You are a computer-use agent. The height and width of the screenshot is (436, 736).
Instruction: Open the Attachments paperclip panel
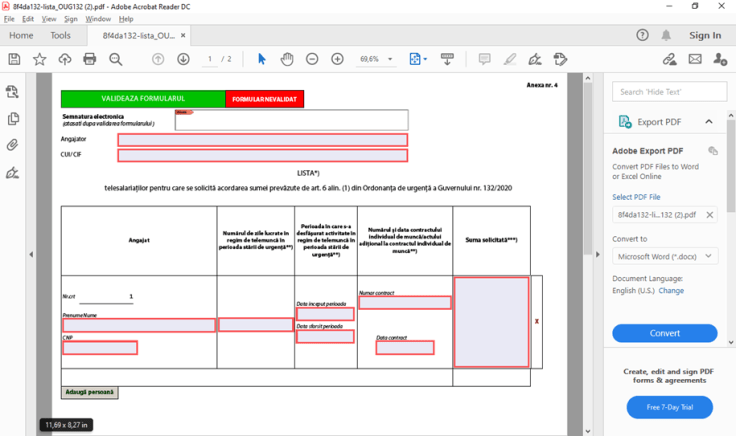12,145
